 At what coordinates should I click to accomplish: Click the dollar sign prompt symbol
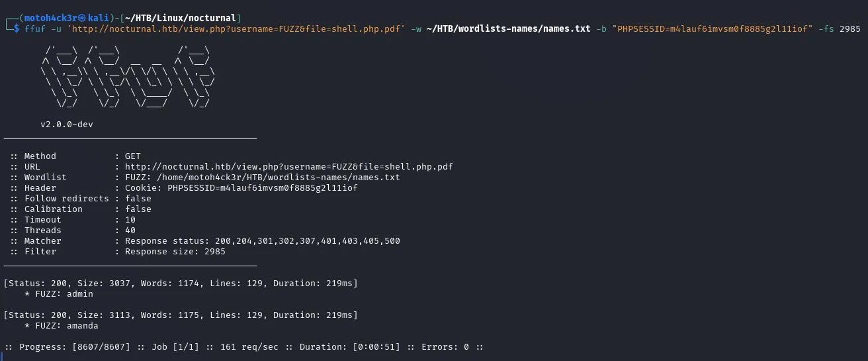tap(17, 29)
